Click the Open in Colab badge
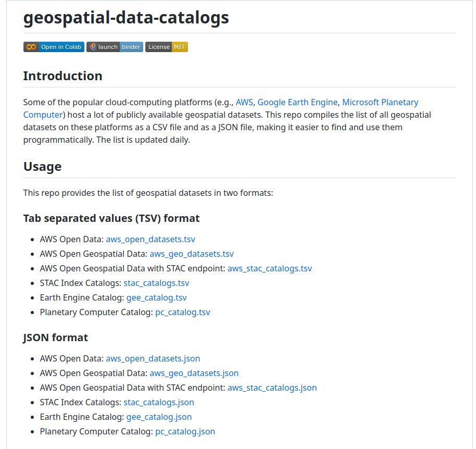This screenshot has height=449, width=476. click(x=54, y=47)
